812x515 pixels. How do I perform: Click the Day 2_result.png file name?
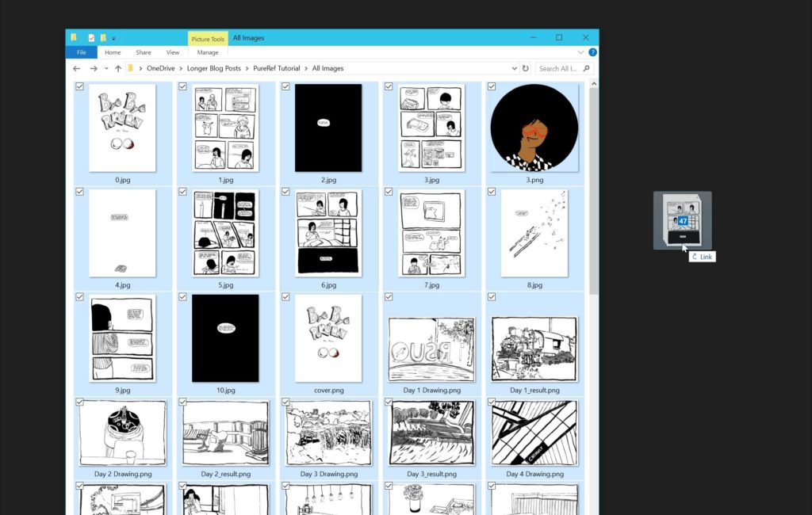(226, 474)
